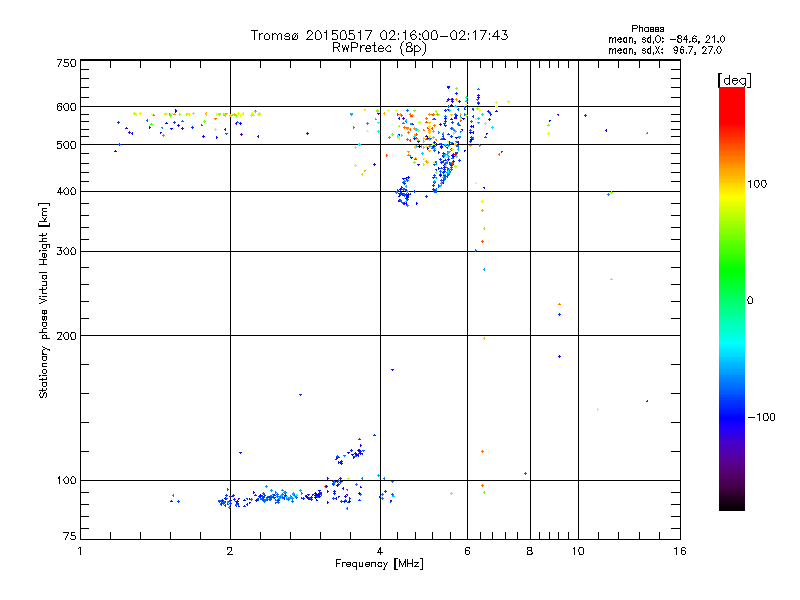This screenshot has height=600, width=800.
Task: Click the y-axis tick label '75'
Action: point(70,536)
